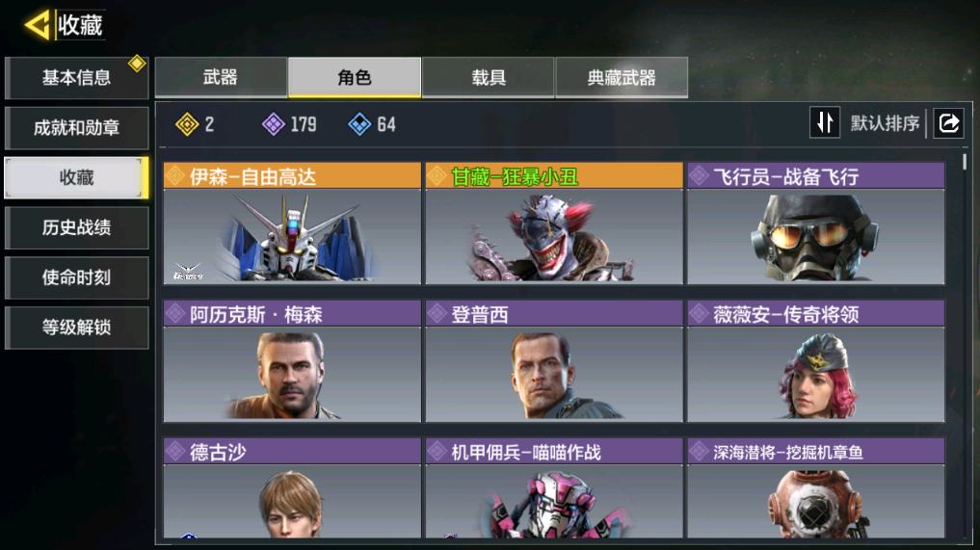The image size is (980, 550).
Task: Select the 薇薇安-传奇将领 character card
Action: point(815,361)
